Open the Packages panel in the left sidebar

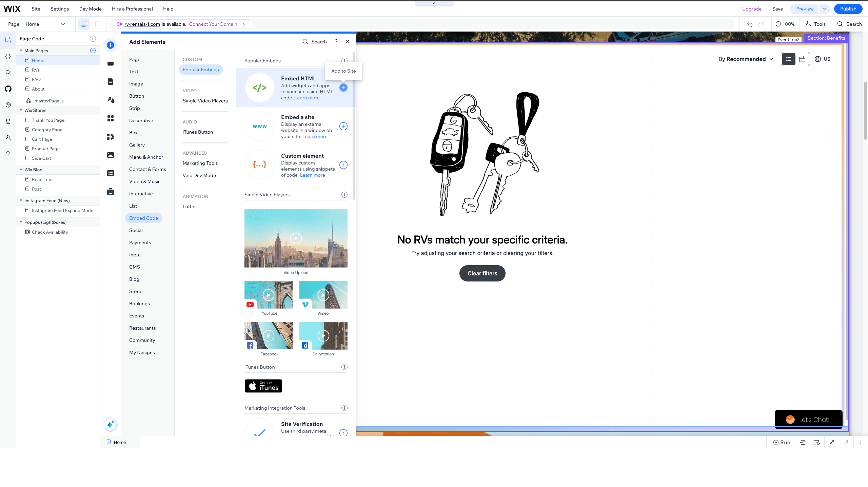click(8, 105)
